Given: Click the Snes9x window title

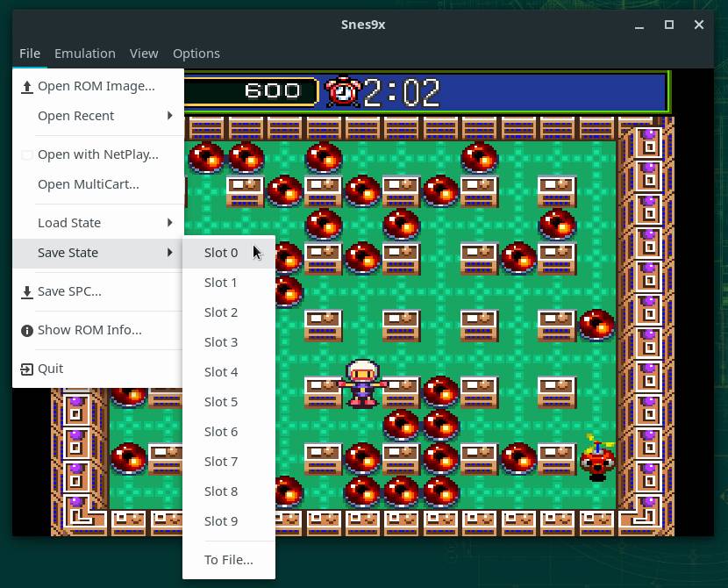Looking at the screenshot, I should (x=363, y=25).
